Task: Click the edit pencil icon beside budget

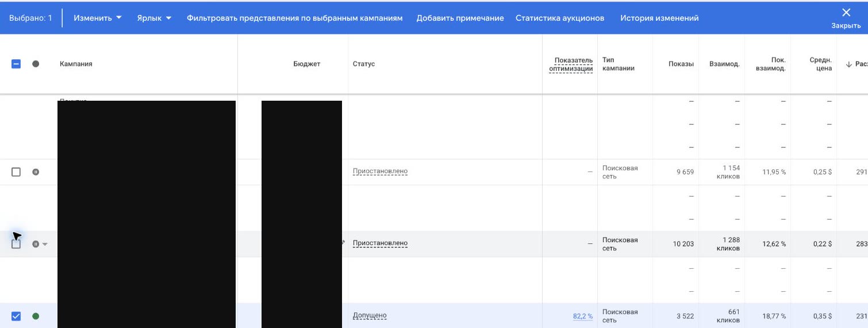Action: (x=343, y=243)
